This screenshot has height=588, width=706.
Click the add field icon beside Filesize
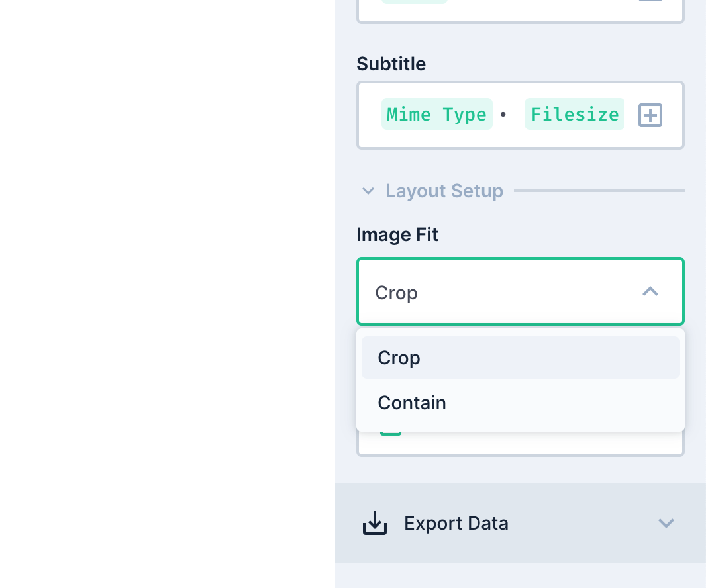pos(650,115)
